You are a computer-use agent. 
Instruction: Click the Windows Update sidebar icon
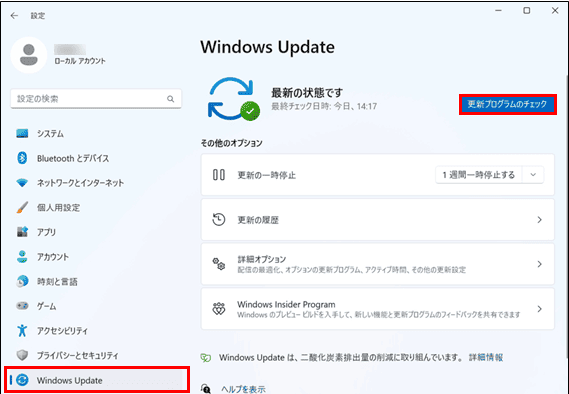(x=22, y=380)
